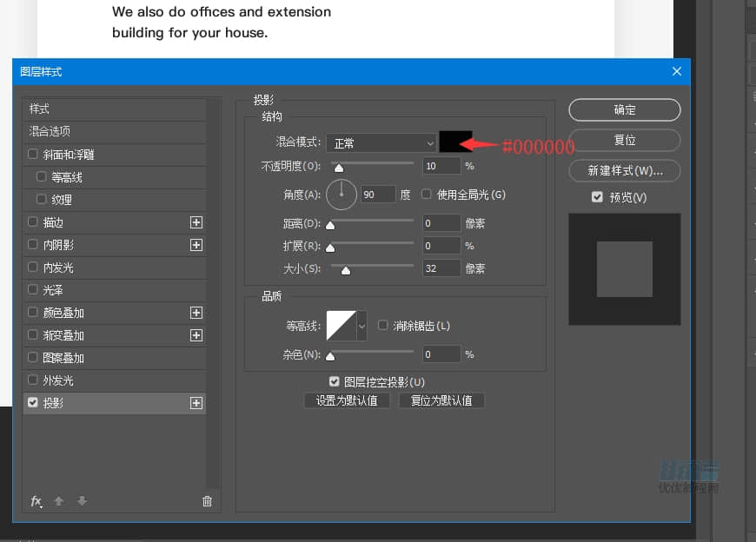Select the 内发光 row label
Image resolution: width=756 pixels, height=542 pixels.
[x=58, y=268]
